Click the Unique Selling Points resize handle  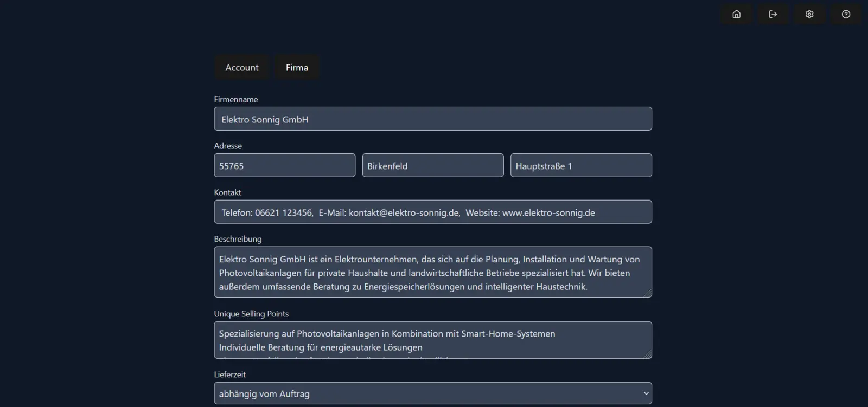(x=647, y=354)
